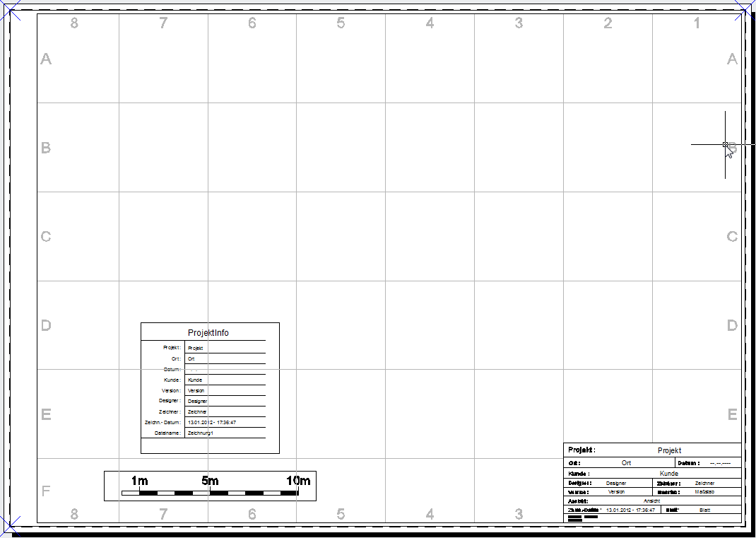
Task: Click the Blatt value in title block
Action: 705,510
